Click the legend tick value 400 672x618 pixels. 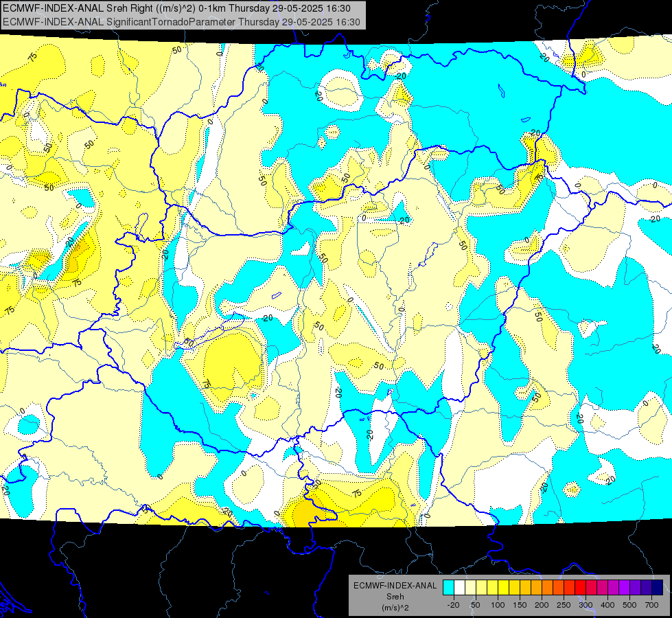tap(607, 605)
